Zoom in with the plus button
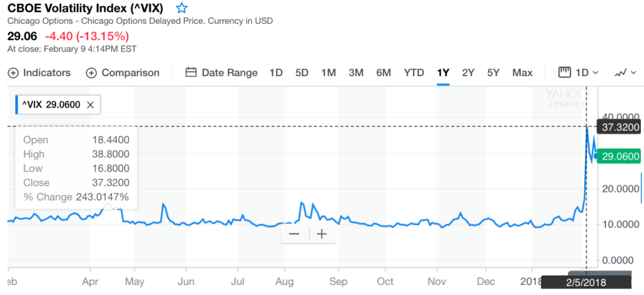 point(322,234)
